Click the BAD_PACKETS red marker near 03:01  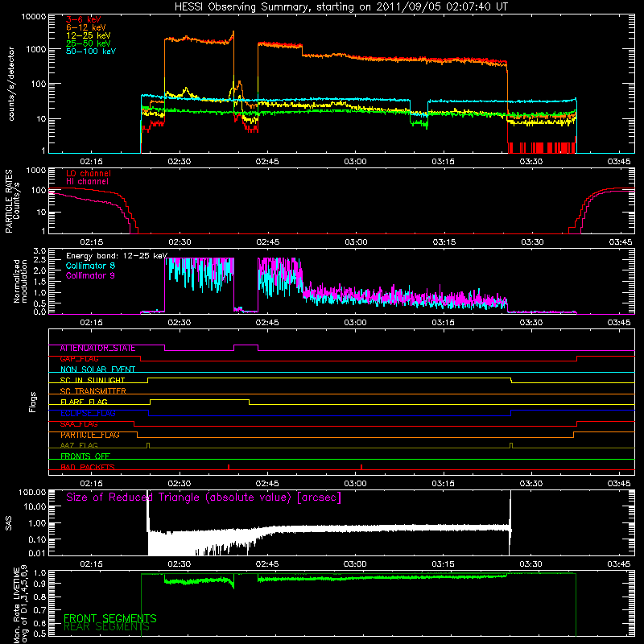click(361, 467)
